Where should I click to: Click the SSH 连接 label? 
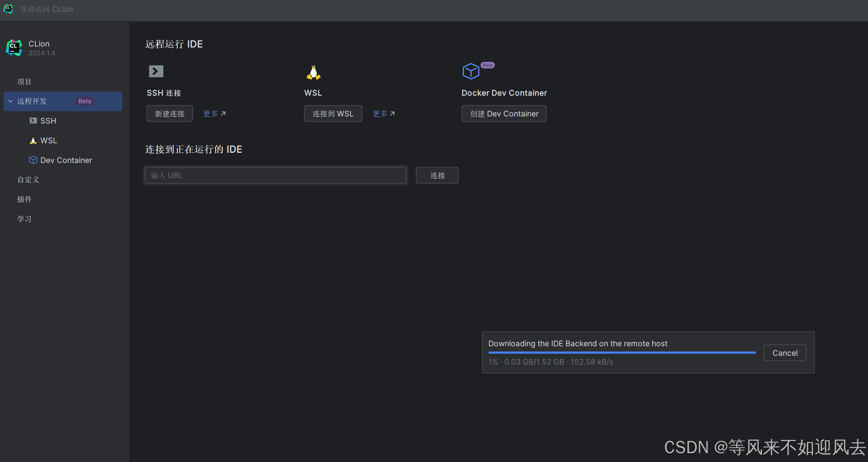[x=164, y=93]
